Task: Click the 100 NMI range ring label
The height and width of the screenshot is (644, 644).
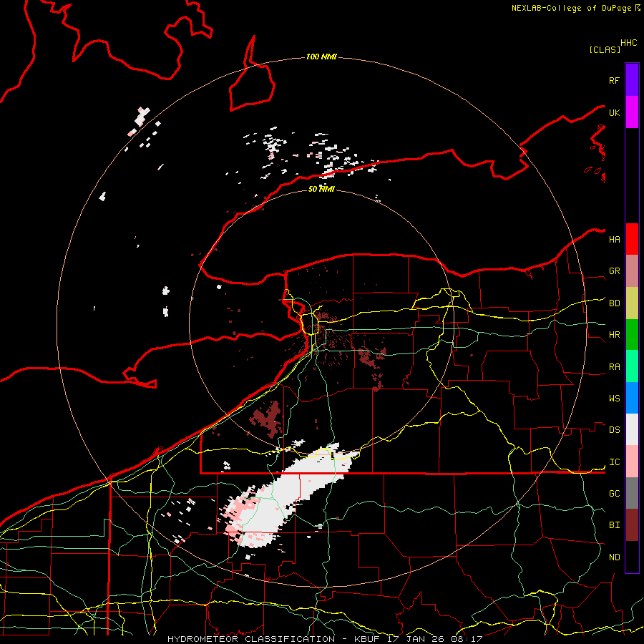Action: pyautogui.click(x=321, y=57)
